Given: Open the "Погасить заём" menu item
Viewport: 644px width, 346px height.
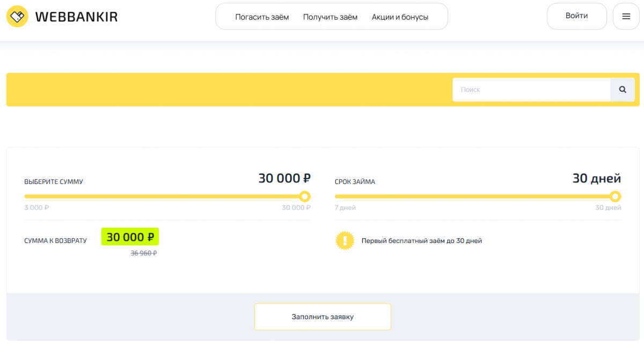Looking at the screenshot, I should coord(262,17).
